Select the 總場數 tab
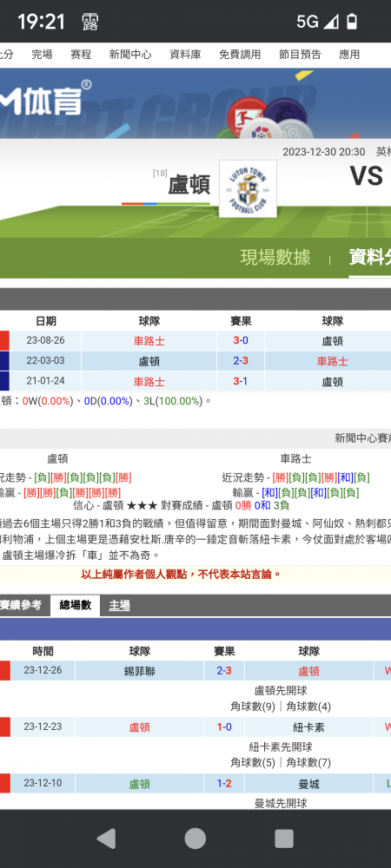This screenshot has width=391, height=868. click(76, 605)
